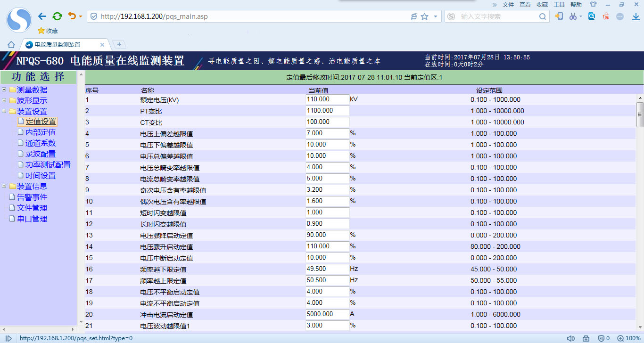Viewport: 644px width, 343px height.
Task: Click the ad-block shield counter
Action: pyautogui.click(x=604, y=338)
